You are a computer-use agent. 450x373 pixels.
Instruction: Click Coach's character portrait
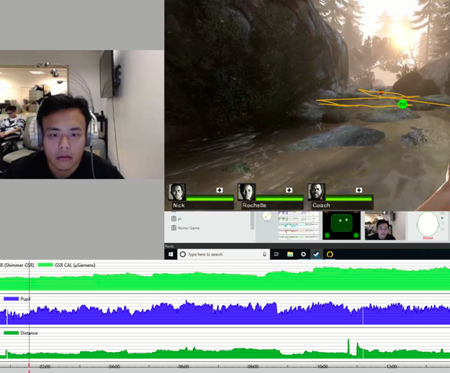316,192
